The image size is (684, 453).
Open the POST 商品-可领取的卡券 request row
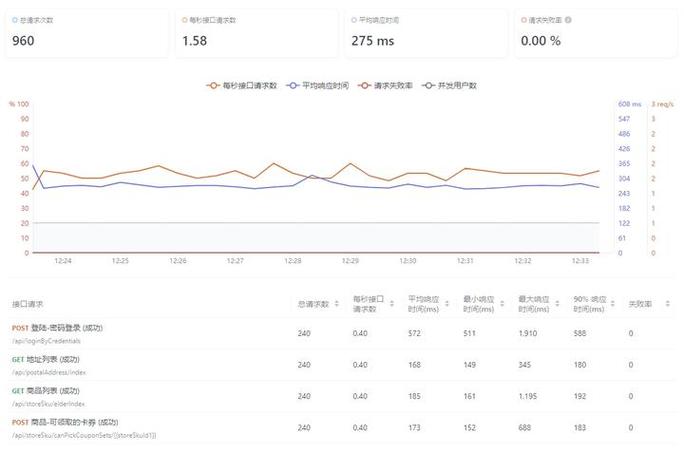click(342, 428)
